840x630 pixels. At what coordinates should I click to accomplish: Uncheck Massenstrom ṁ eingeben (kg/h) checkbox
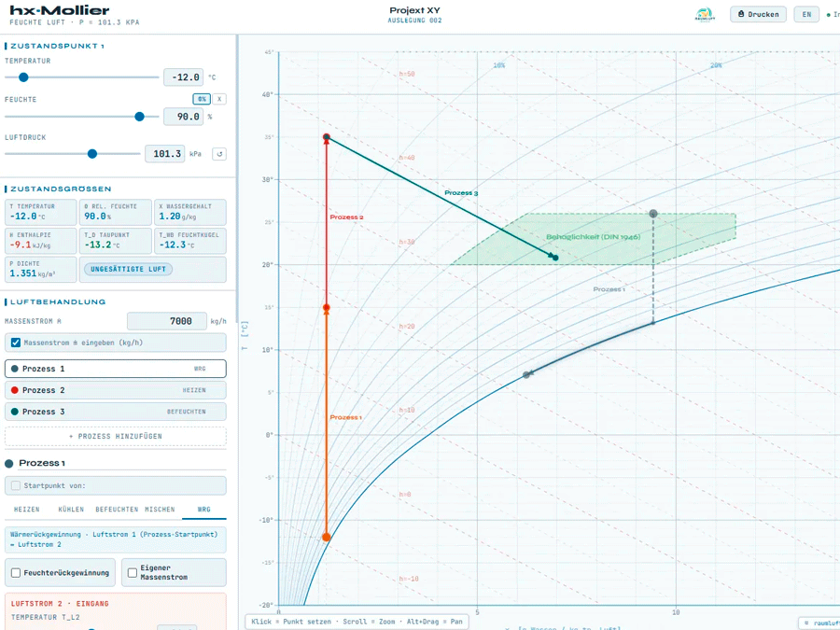[x=16, y=343]
